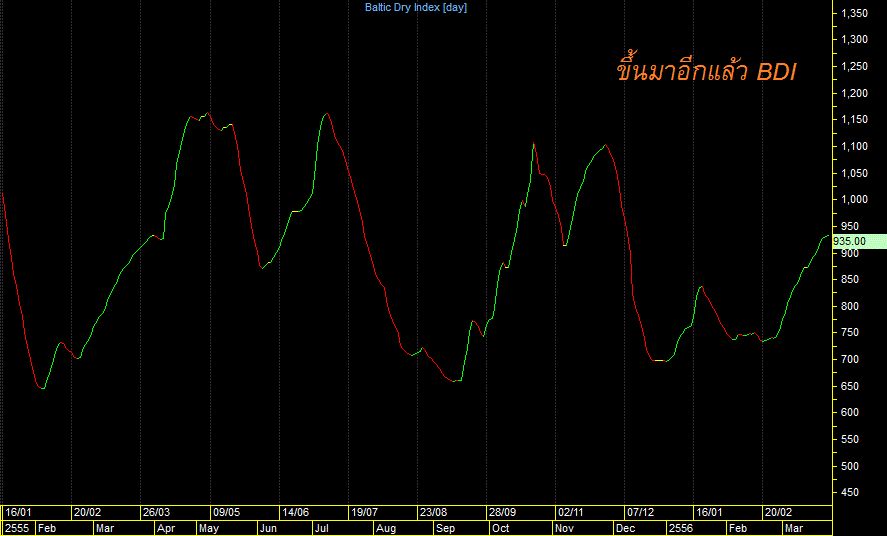Select the 1,250 price level label
Screen dimensions: 887x536
(x=854, y=67)
